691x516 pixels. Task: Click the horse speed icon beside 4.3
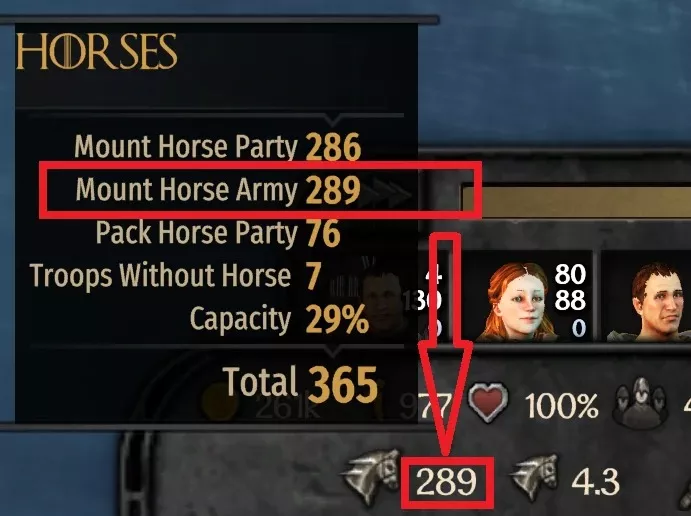click(x=534, y=477)
